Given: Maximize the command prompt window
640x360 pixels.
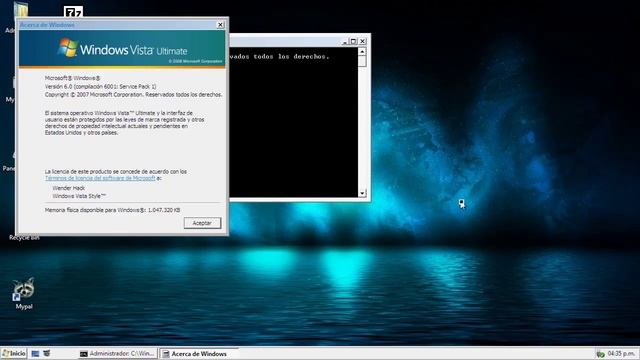Looking at the screenshot, I should coord(353,41).
